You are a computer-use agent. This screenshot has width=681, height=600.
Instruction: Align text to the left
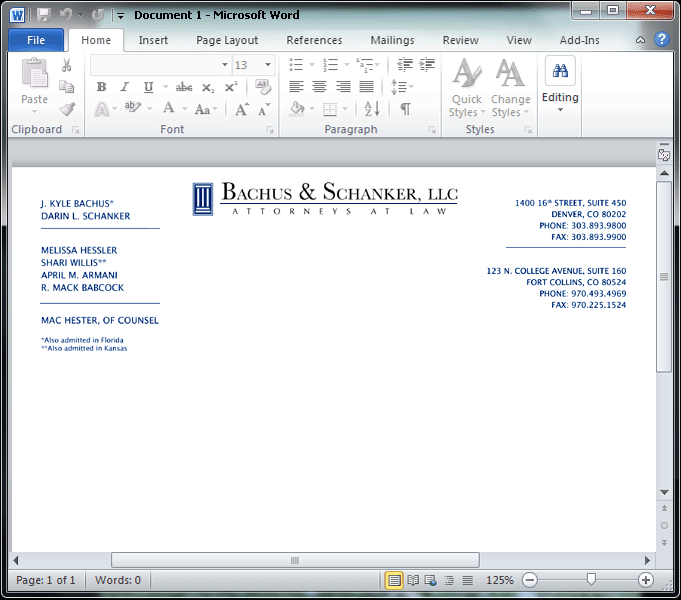coord(296,86)
